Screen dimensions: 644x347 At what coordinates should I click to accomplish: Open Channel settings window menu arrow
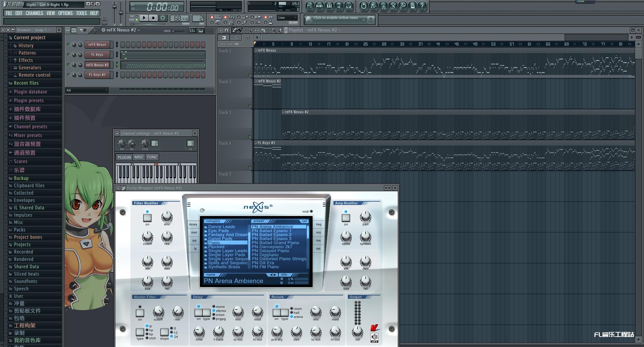point(117,133)
